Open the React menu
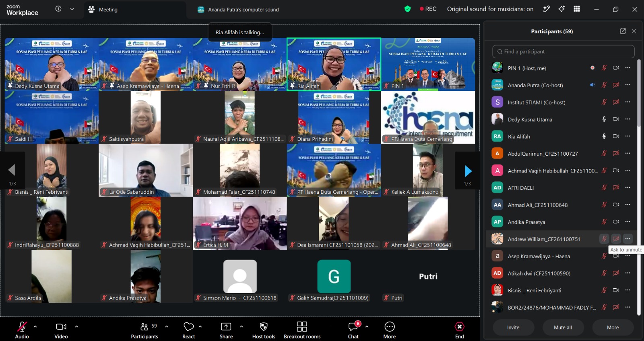This screenshot has height=341, width=644. 188,330
